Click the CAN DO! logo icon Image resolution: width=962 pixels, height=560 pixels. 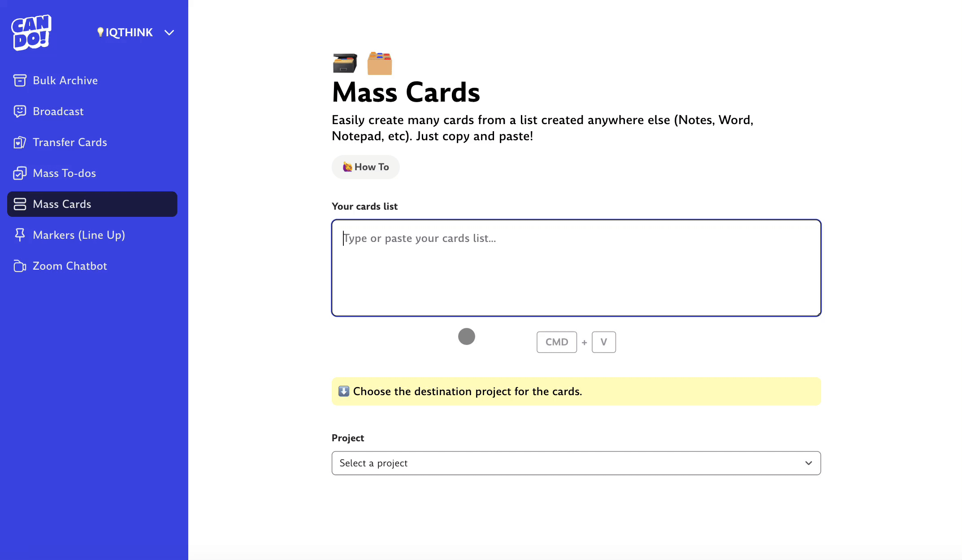click(x=32, y=32)
